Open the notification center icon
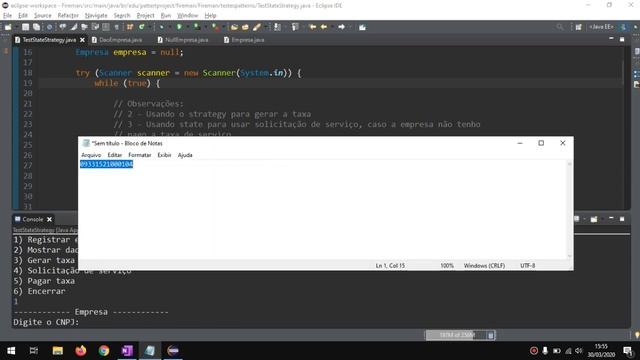The width and height of the screenshot is (640, 360). point(628,351)
